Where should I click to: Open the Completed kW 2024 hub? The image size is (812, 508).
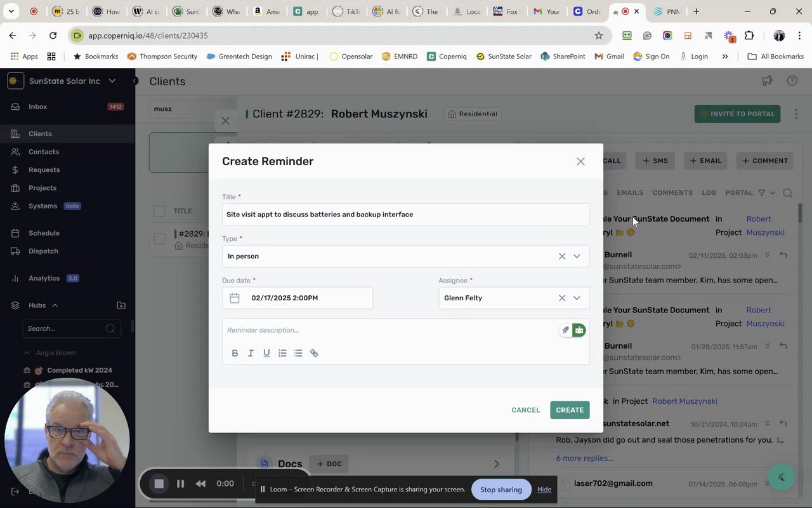coord(79,370)
